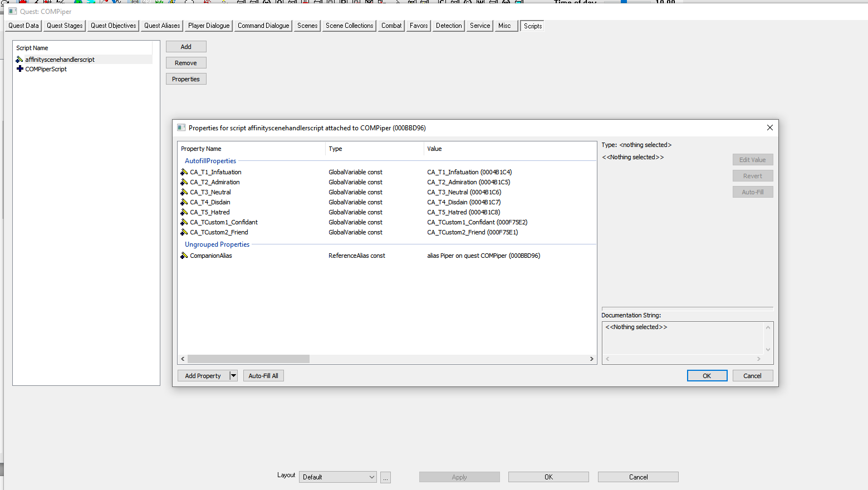This screenshot has height=490, width=868.
Task: Click the property icon for CA_T2_Admiration
Action: tap(184, 182)
